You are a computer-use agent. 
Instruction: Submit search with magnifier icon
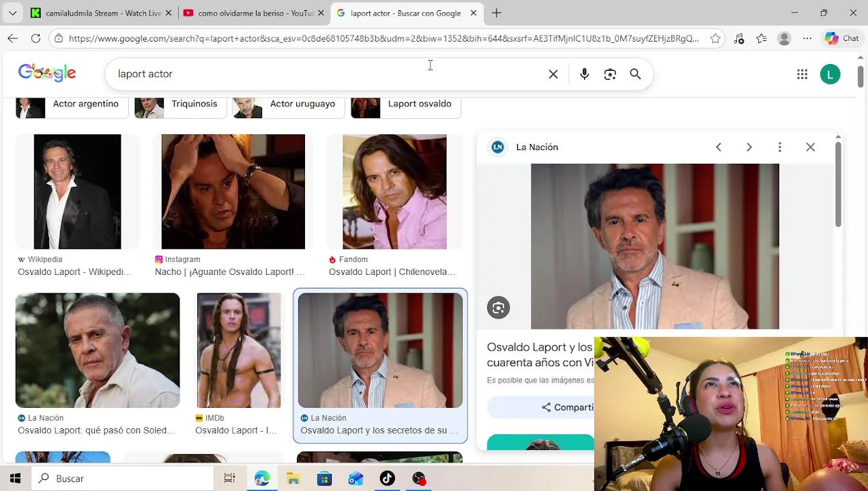635,74
